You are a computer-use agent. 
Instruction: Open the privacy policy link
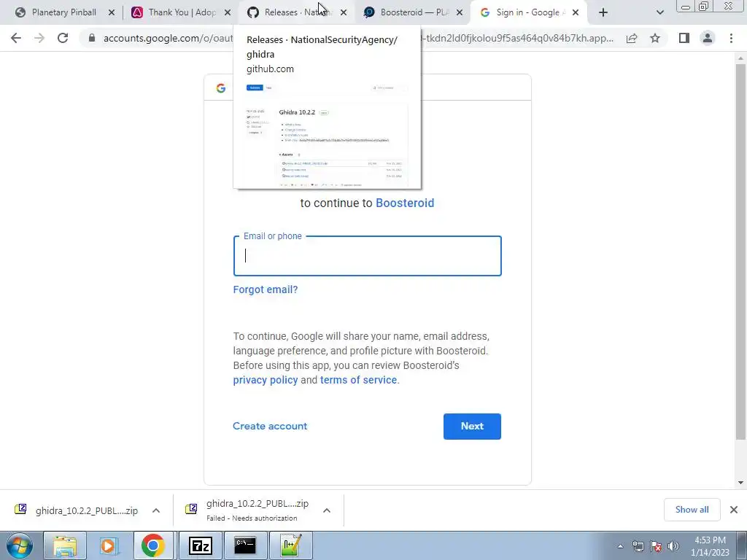[x=266, y=380]
